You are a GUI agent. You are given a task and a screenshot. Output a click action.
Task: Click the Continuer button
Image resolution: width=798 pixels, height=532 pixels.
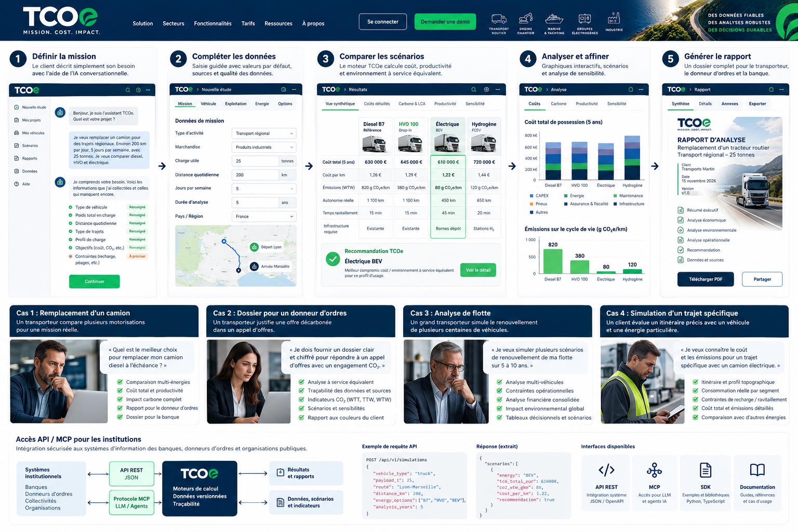coord(95,282)
